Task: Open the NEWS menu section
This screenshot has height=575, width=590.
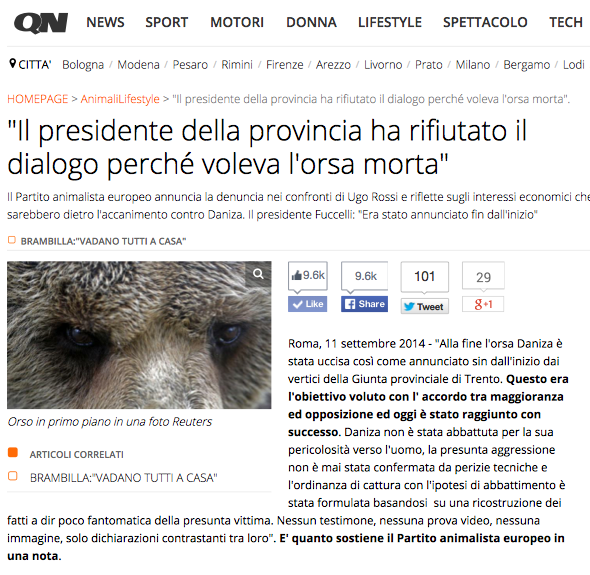Action: 105,22
